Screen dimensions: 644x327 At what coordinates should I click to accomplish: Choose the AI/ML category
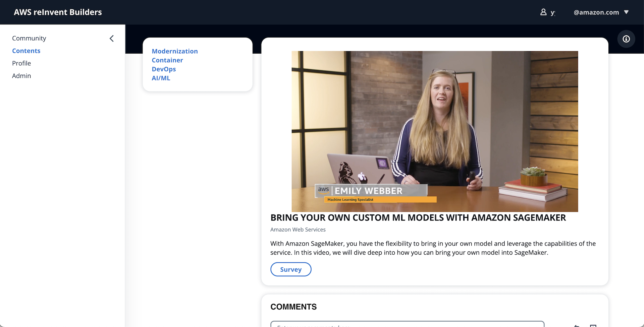tap(161, 78)
